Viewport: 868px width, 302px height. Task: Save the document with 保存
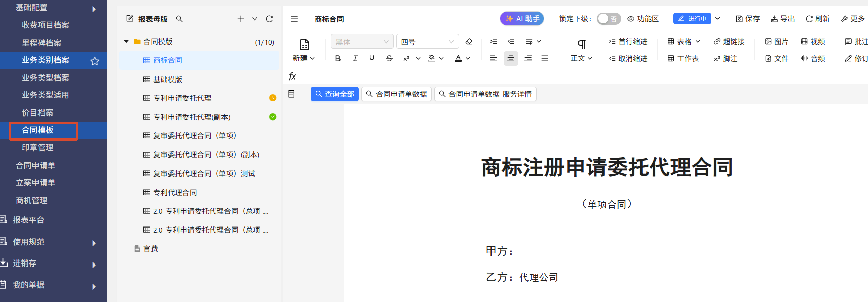click(x=747, y=19)
